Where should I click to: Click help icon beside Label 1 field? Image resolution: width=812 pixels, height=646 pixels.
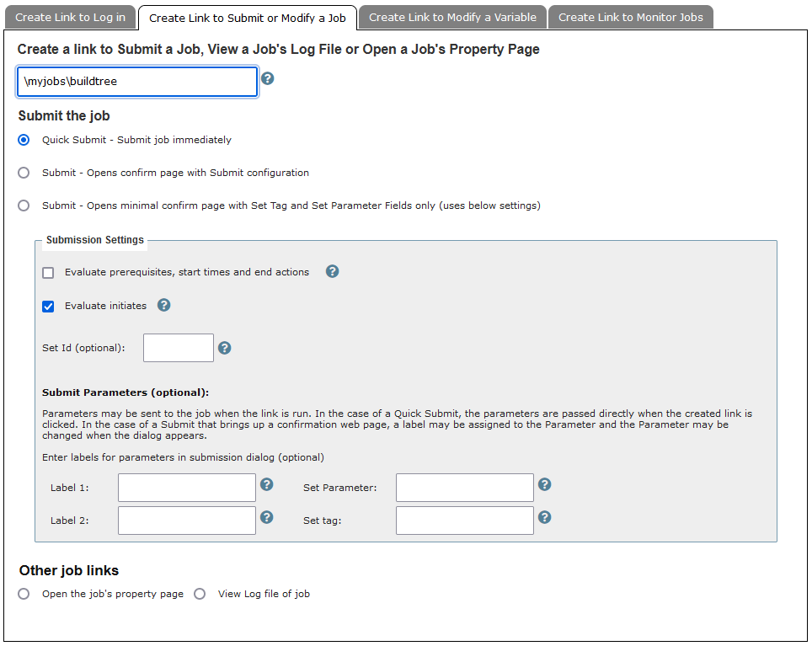click(267, 484)
